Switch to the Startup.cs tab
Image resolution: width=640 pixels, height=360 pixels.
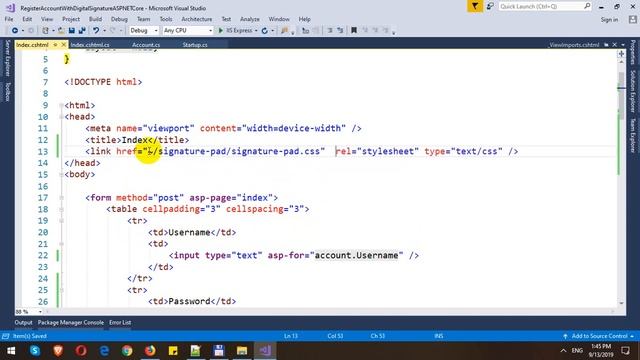195,45
